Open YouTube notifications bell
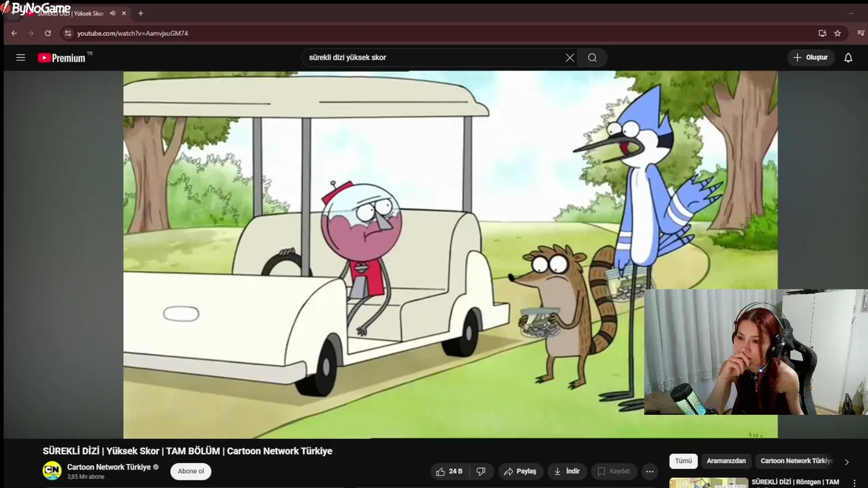This screenshot has width=868, height=488. coord(848,58)
